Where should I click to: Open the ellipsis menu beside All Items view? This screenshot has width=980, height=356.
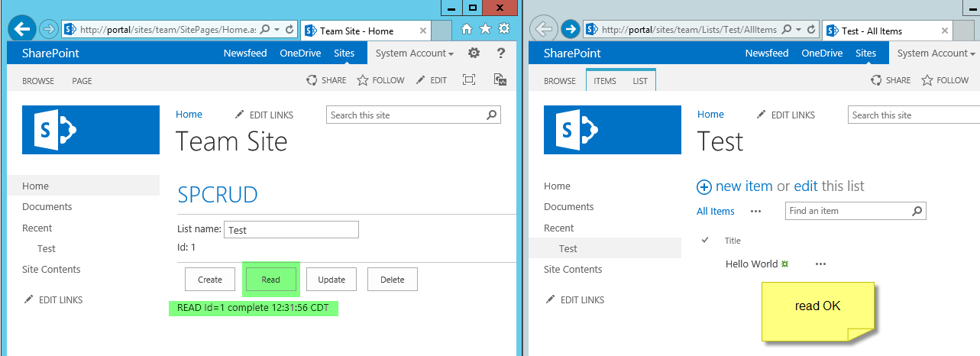756,212
